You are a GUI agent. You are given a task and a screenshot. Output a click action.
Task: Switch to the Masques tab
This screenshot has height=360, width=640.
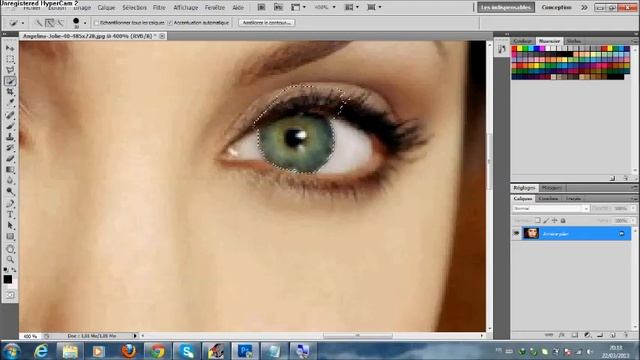coord(552,188)
